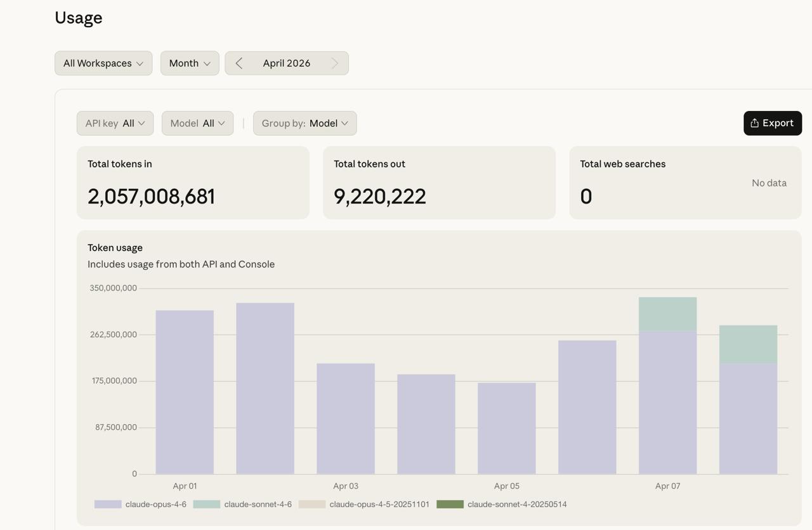Click the Export button
This screenshot has height=530, width=812.
coord(772,123)
